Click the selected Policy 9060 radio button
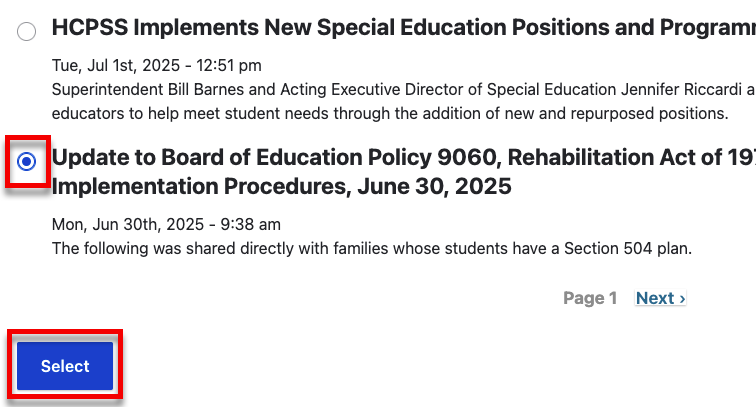The width and height of the screenshot is (756, 407). (27, 162)
